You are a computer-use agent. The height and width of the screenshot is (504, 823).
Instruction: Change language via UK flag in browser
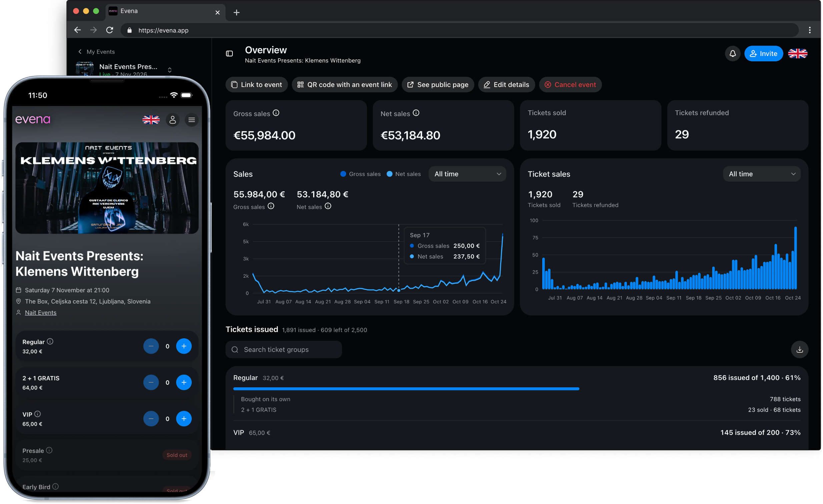click(x=798, y=54)
